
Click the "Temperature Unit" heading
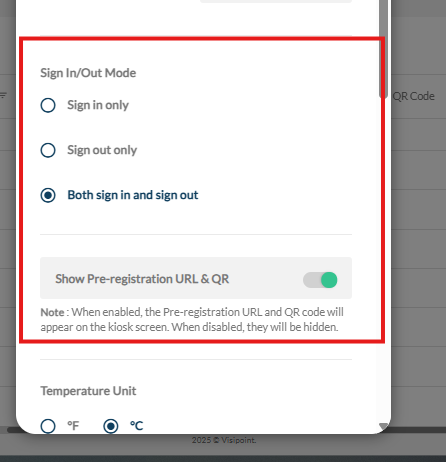tap(88, 391)
